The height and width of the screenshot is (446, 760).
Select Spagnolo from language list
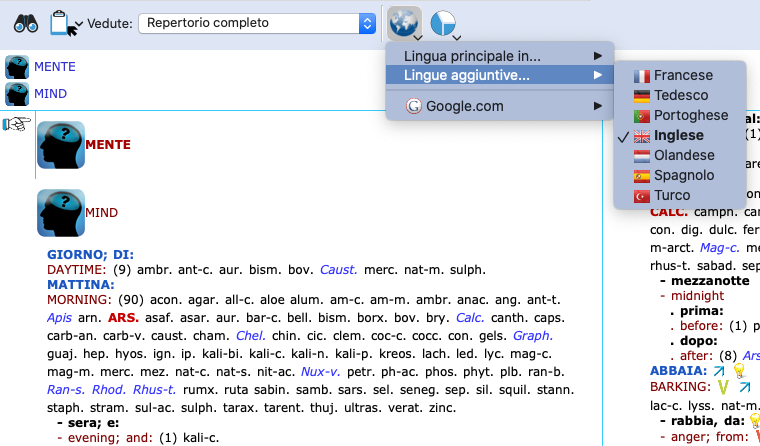pyautogui.click(x=683, y=175)
